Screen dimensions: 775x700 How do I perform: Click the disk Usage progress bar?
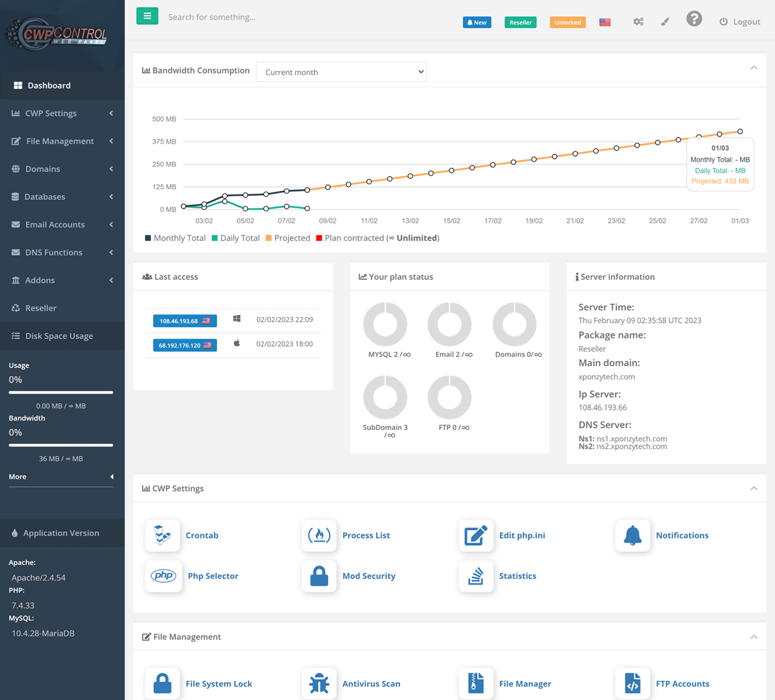coord(61,392)
